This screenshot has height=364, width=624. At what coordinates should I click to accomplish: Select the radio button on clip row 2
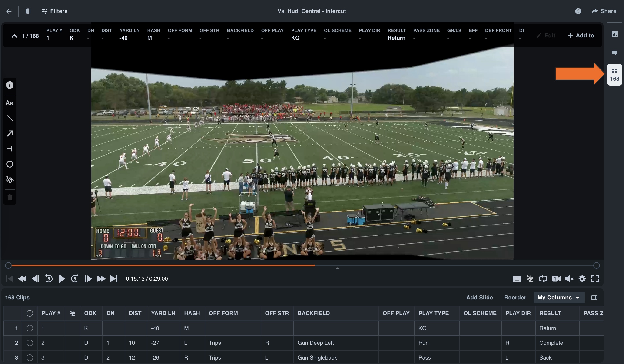pos(30,343)
